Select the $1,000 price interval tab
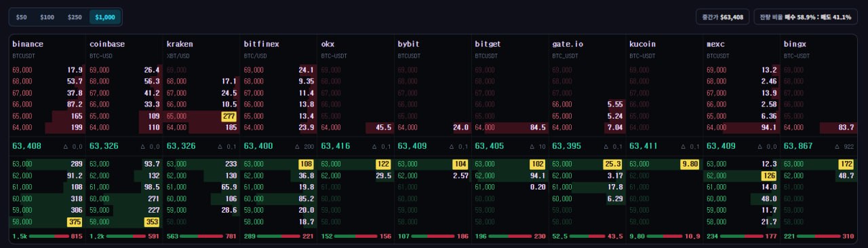The height and width of the screenshot is (248, 868). pyautogui.click(x=105, y=17)
